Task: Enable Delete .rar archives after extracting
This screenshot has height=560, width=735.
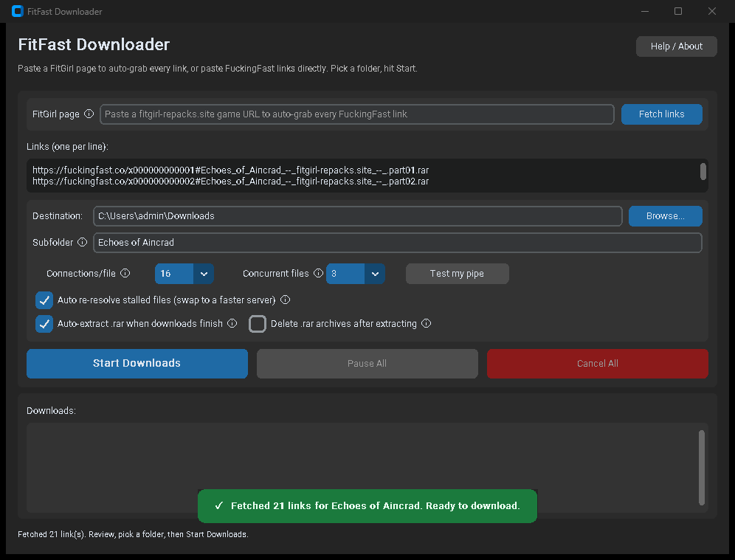Action: coord(258,323)
